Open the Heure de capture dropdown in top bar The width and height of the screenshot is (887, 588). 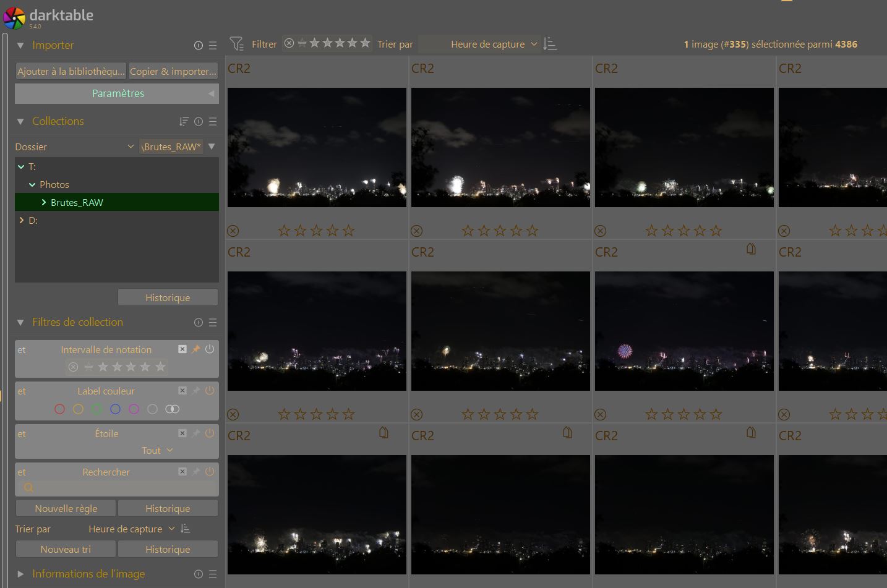point(493,45)
